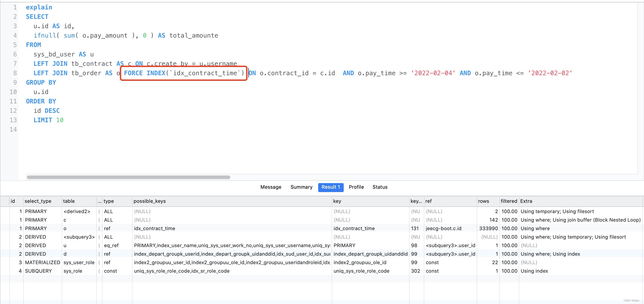
Task: Switch to the Status tab
Action: (380, 187)
